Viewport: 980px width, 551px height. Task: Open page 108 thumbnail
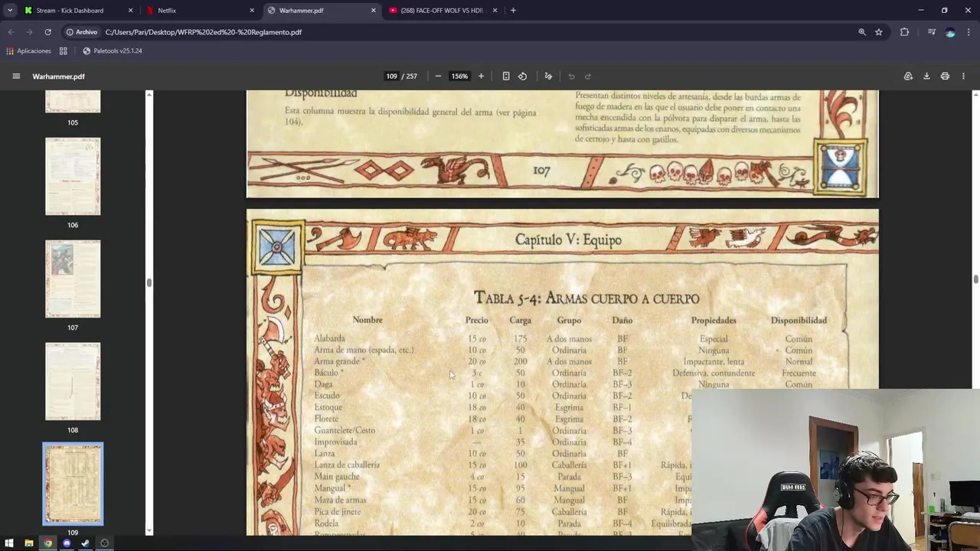click(73, 382)
